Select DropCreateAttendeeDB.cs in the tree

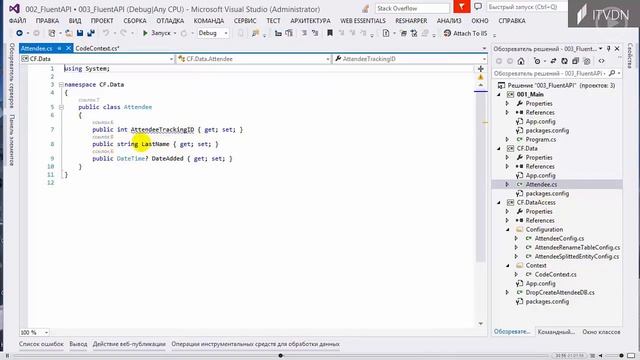pyautogui.click(x=560, y=293)
